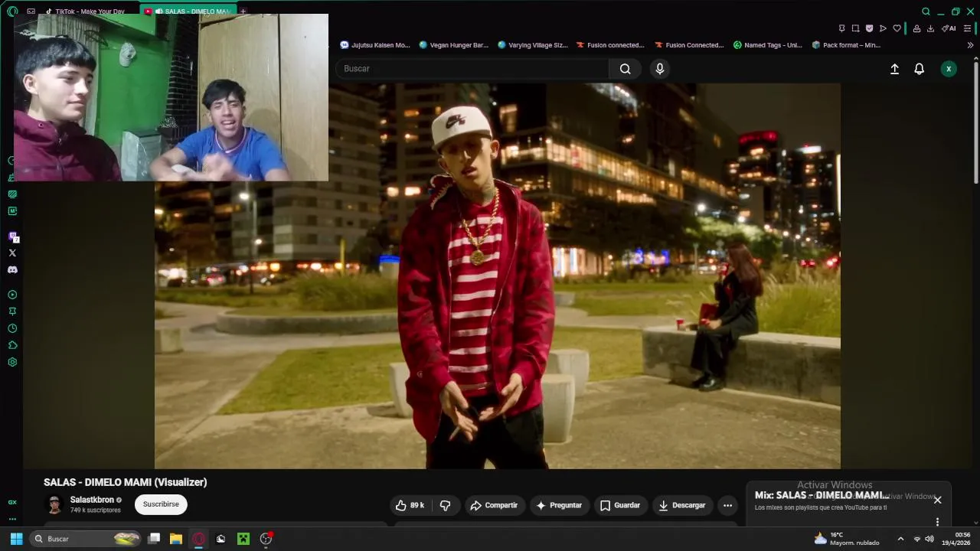Image resolution: width=980 pixels, height=551 pixels.
Task: Launch the Aria AI toolbar button
Action: pyautogui.click(x=949, y=28)
